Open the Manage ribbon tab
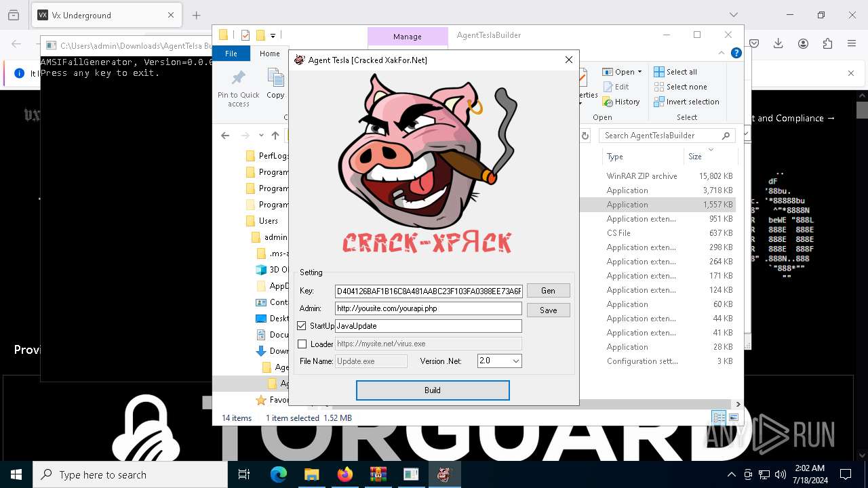Screen dimensions: 868x488 408,37
